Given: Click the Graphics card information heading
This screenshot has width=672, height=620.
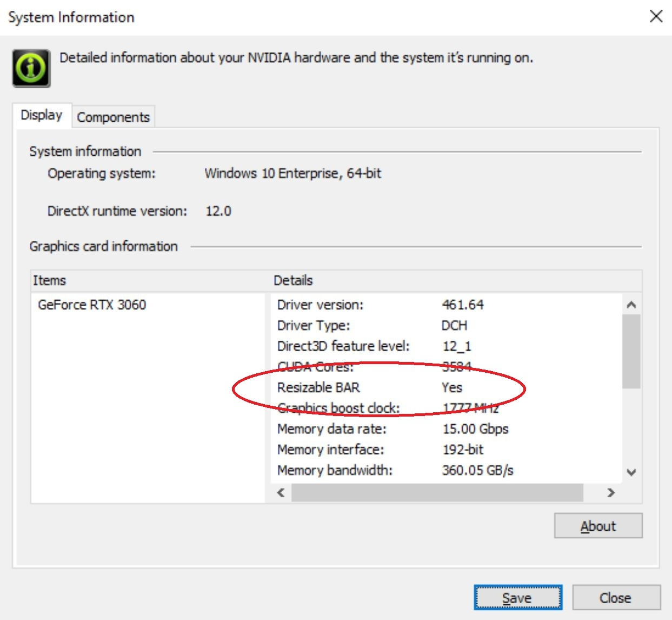Looking at the screenshot, I should pos(103,246).
